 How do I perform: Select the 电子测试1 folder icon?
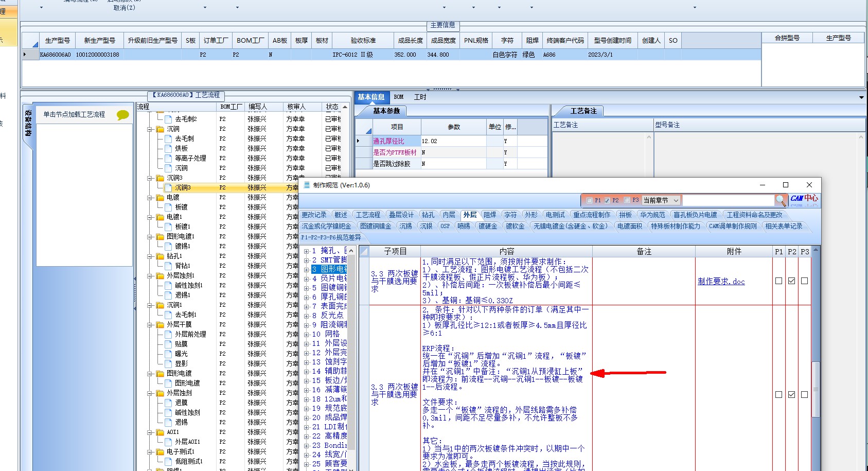tap(160, 451)
